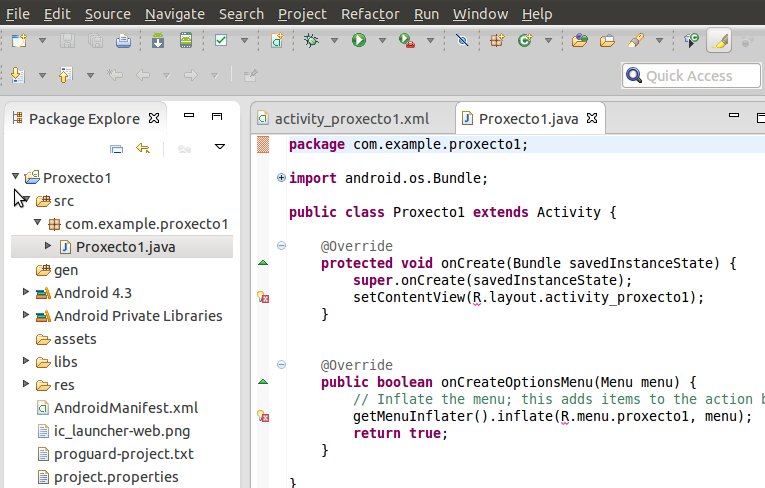This screenshot has width=765, height=488.
Task: Click the Debug bug icon
Action: pos(311,40)
